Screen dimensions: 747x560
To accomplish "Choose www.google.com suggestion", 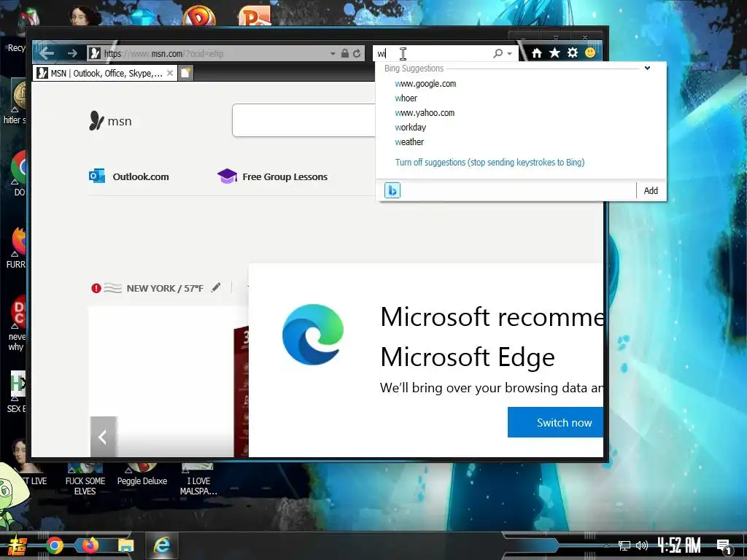I will click(x=425, y=84).
